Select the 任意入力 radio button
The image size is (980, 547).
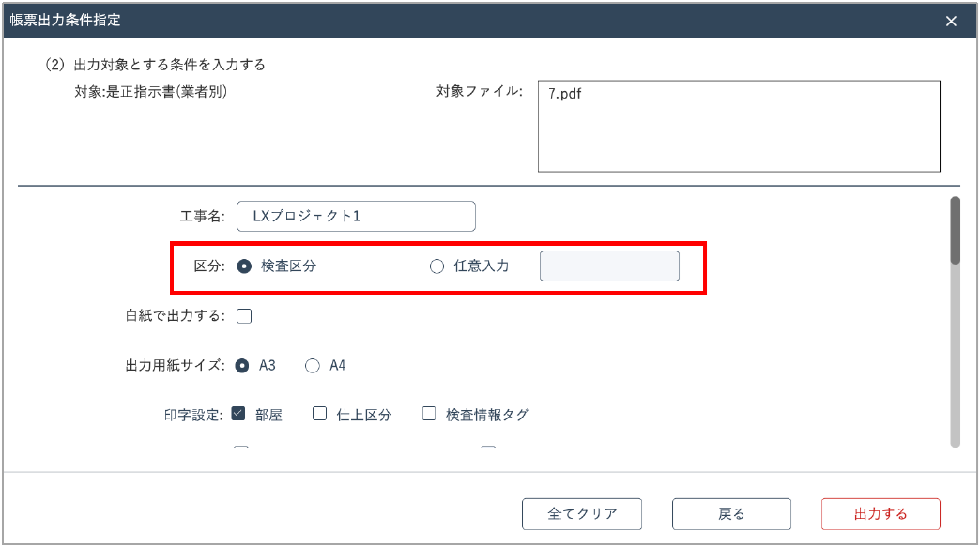click(x=436, y=266)
